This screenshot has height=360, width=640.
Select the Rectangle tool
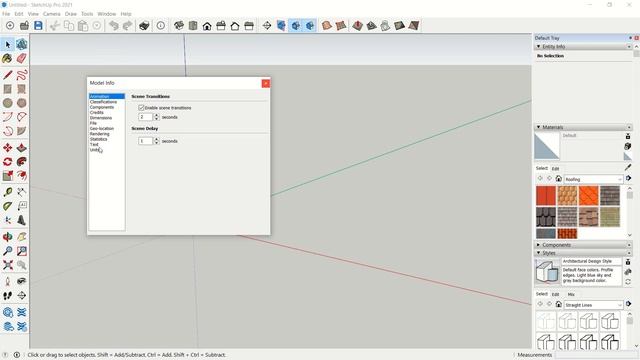point(7,89)
